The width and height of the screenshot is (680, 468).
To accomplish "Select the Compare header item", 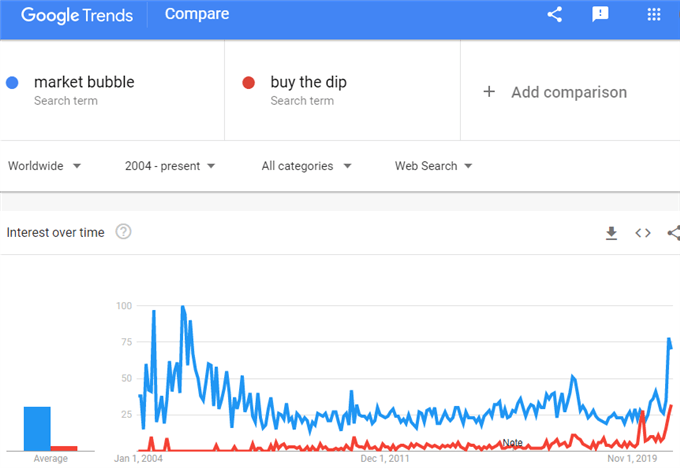I will pyautogui.click(x=197, y=14).
